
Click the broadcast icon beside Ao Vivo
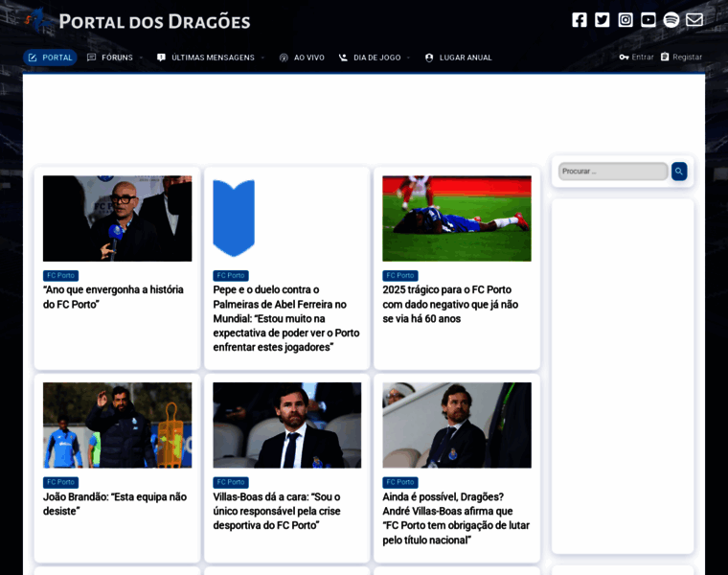[x=284, y=57]
